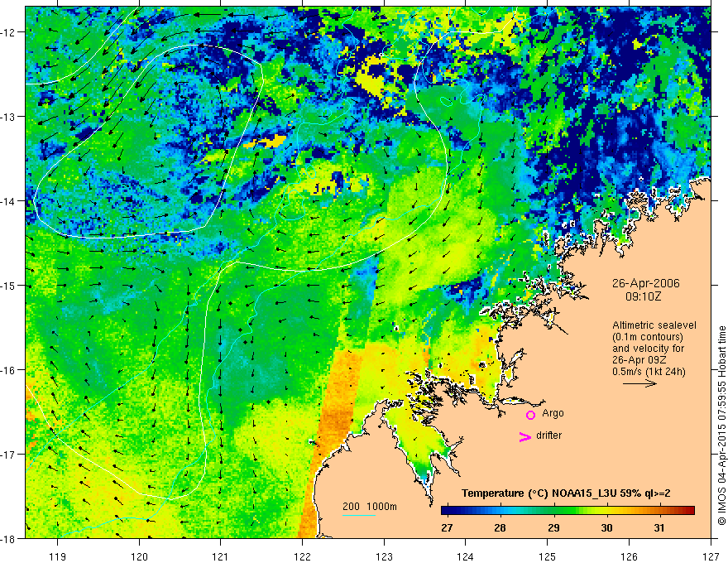Click the latitude axis label '-14'
This screenshot has height=563, width=728.
[x=9, y=201]
